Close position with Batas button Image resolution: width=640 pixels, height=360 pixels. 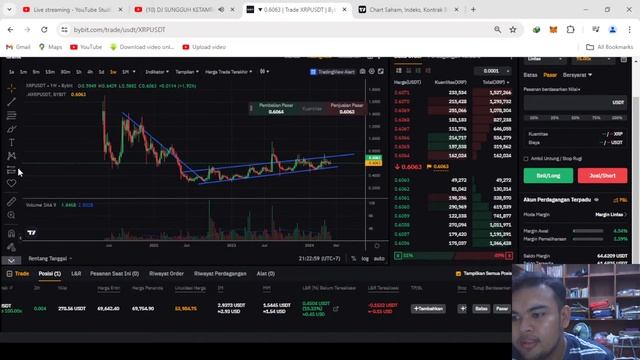[x=481, y=309]
